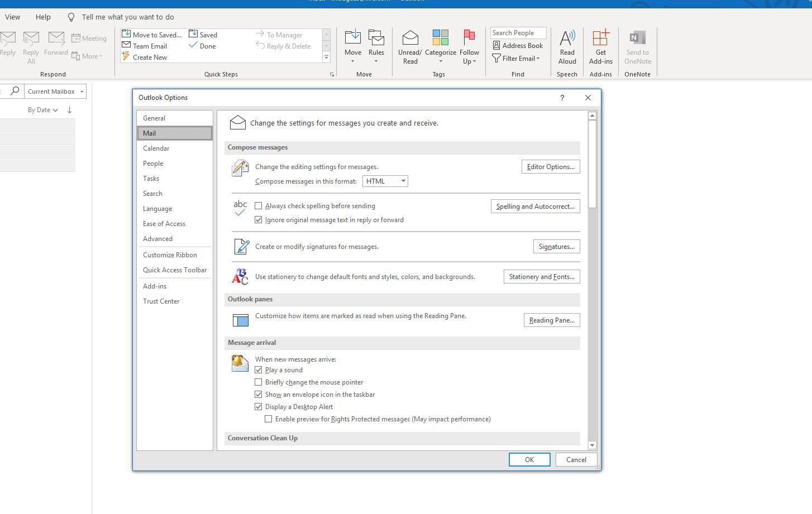Expand the Quick Steps gallery more arrow
The width and height of the screenshot is (812, 514).
(x=326, y=57)
